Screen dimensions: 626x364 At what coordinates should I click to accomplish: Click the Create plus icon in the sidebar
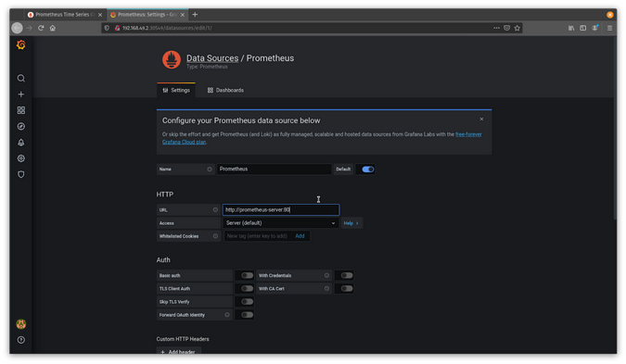pos(21,94)
